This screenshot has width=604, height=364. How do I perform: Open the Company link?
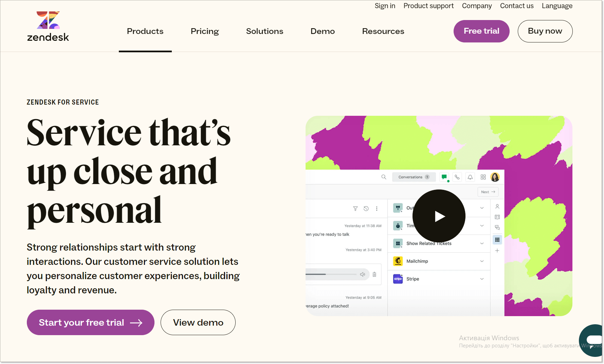click(x=477, y=6)
